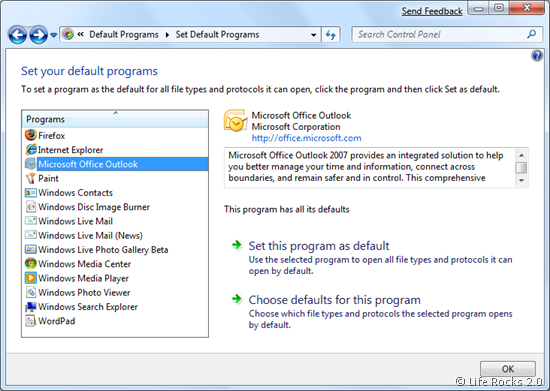Screen dimensions: 550x391
Task: Go forward with the Forward arrow button
Action: pyautogui.click(x=38, y=35)
